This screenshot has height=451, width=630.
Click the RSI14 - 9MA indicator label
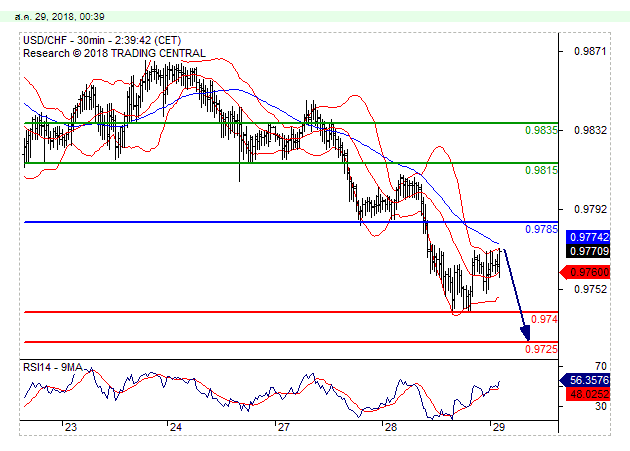click(x=53, y=367)
